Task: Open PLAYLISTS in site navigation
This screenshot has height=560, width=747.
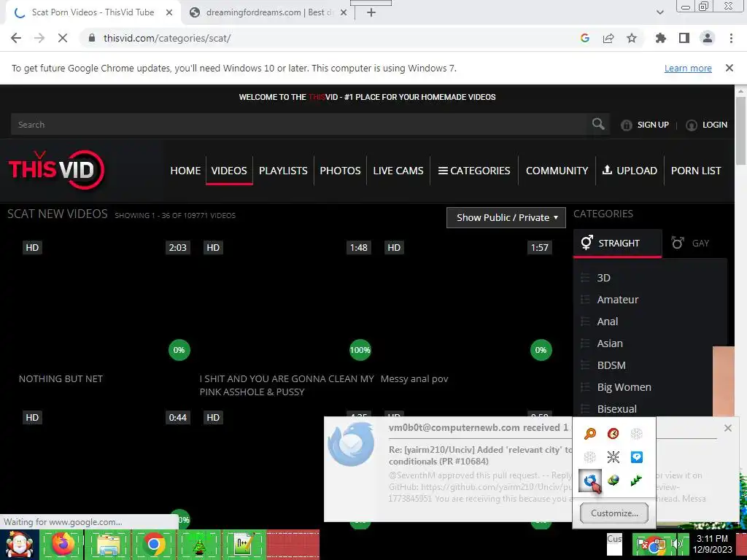Action: (283, 171)
